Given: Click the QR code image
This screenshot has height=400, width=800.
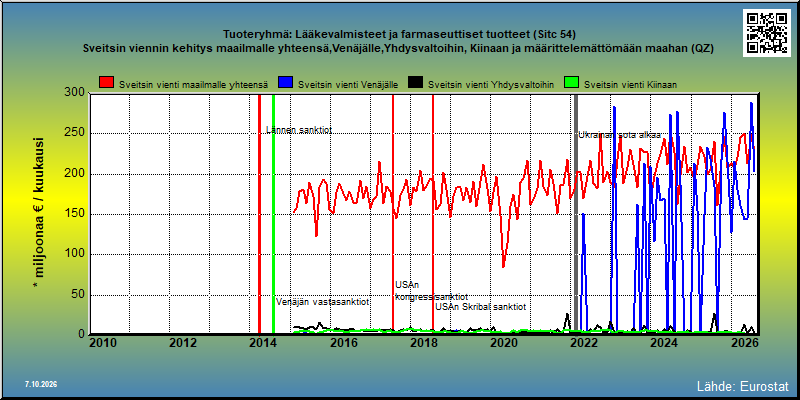Looking at the screenshot, I should [767, 33].
